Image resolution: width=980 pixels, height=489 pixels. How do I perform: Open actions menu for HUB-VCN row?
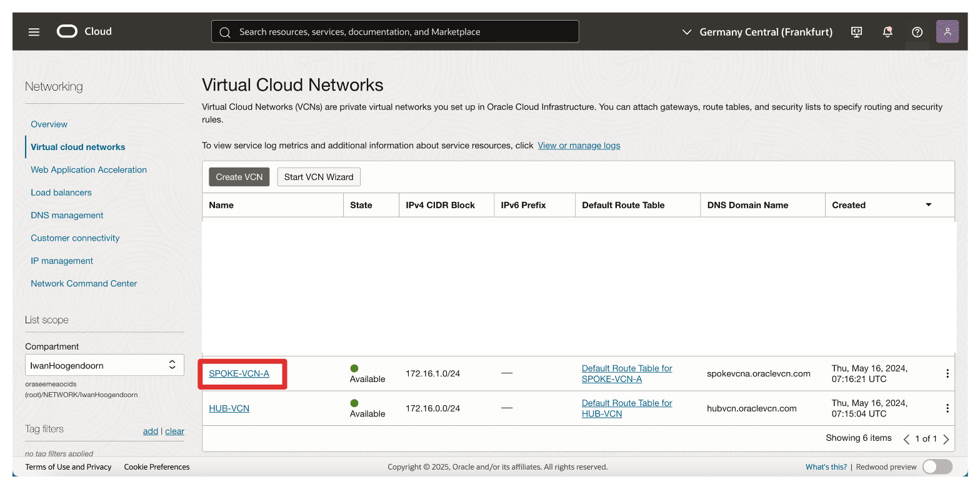click(947, 408)
